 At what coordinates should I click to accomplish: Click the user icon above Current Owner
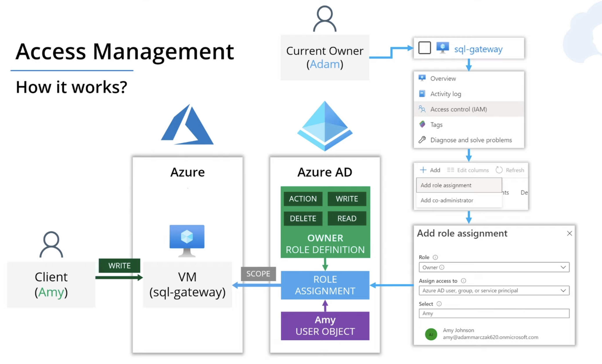(x=325, y=19)
